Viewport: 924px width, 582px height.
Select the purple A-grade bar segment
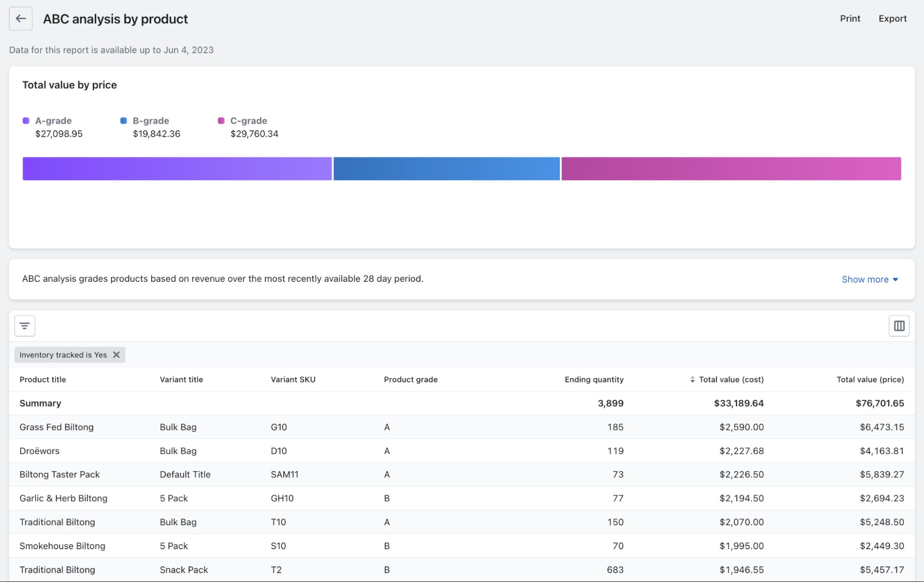pyautogui.click(x=177, y=169)
